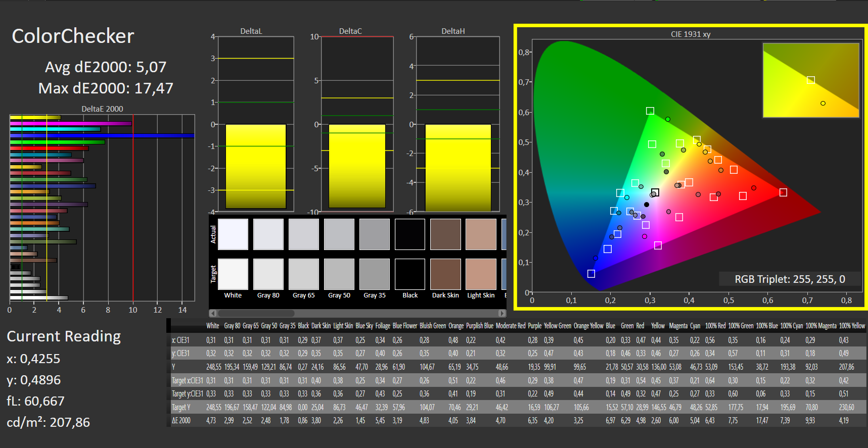Click the swatch strip's right scroll arrow

pos(501,313)
